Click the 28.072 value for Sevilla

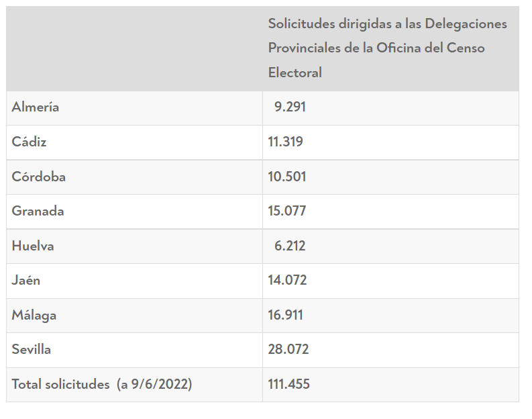[288, 349]
